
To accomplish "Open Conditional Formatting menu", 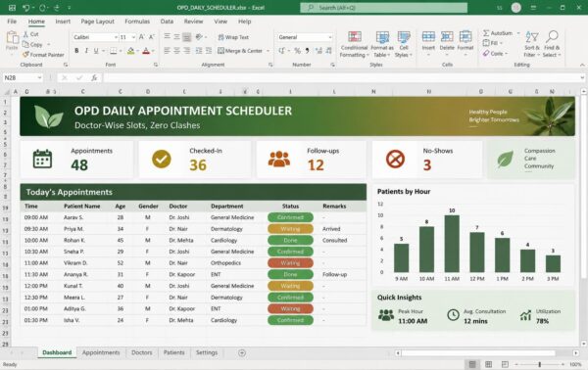I will click(354, 44).
